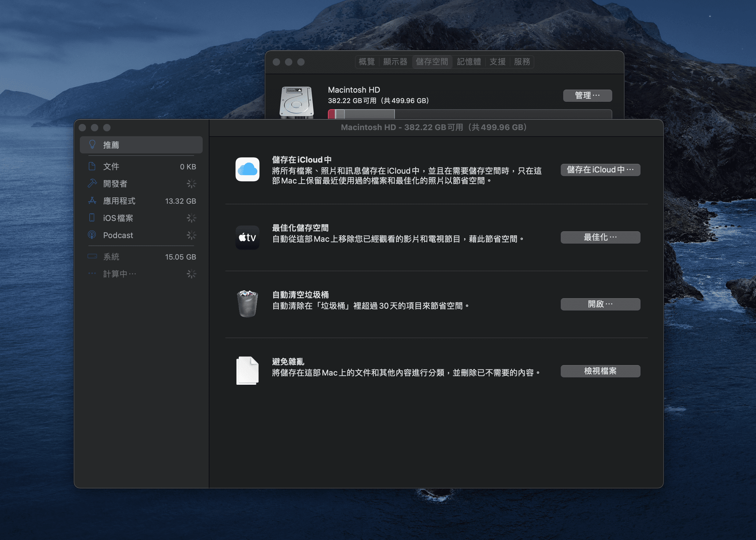Click 管理… in the About This Mac window
Viewport: 756px width, 540px height.
coord(587,95)
